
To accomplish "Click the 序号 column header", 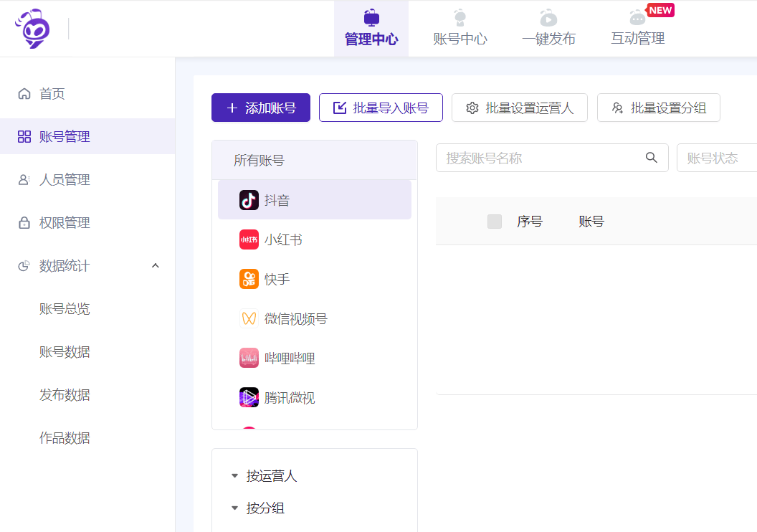I will tap(530, 222).
